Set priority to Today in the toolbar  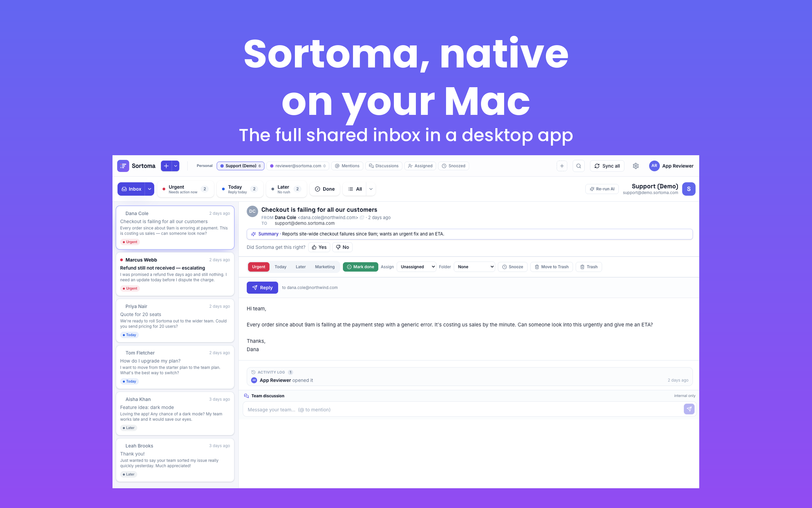pyautogui.click(x=281, y=267)
